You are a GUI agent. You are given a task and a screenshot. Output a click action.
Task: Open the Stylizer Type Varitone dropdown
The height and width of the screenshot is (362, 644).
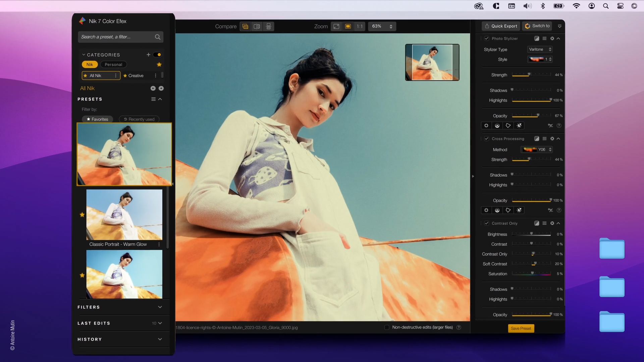[x=540, y=49]
